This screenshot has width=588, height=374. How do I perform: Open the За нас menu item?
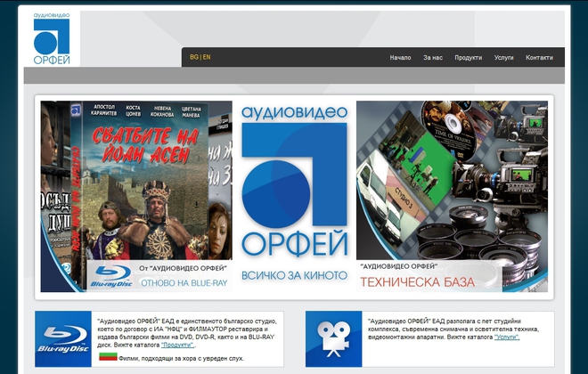pos(433,58)
